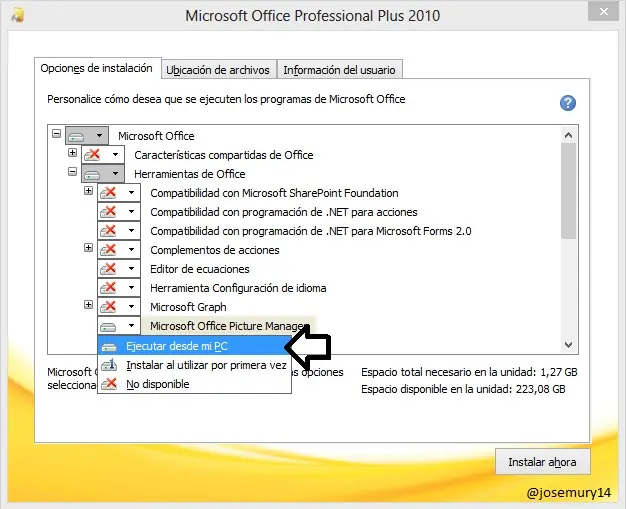Expand Compatibilidad con Microsoft SharePoint Foundation node

pyautogui.click(x=88, y=190)
